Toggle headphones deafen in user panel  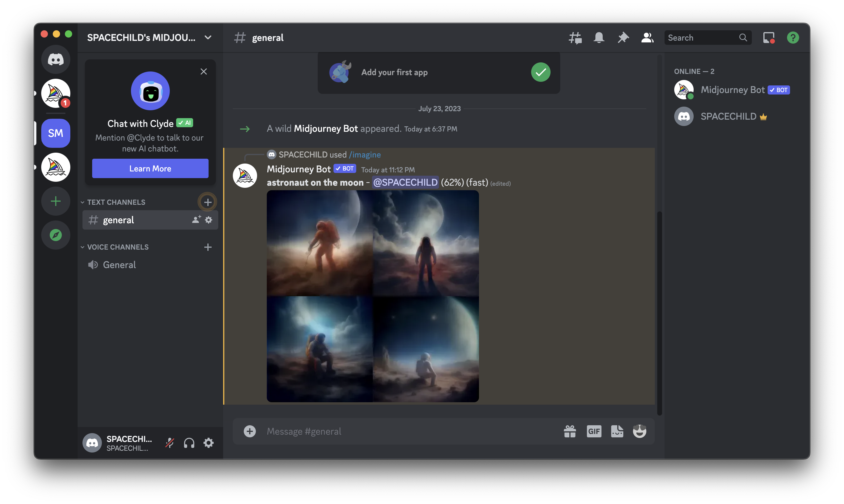[x=189, y=443]
